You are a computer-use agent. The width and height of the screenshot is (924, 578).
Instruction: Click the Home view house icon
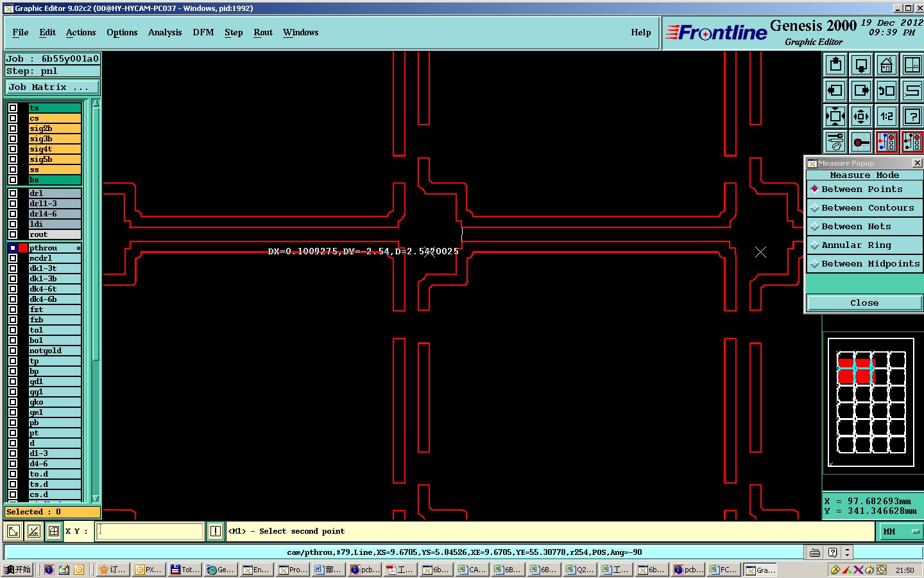click(x=887, y=65)
